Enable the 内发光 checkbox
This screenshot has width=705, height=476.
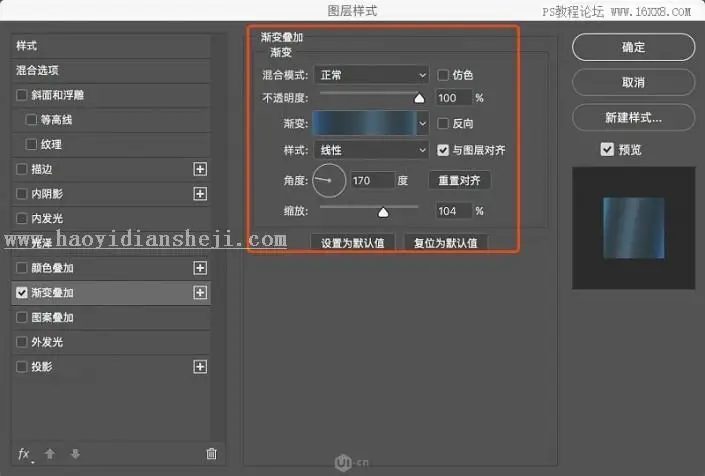[x=22, y=219]
